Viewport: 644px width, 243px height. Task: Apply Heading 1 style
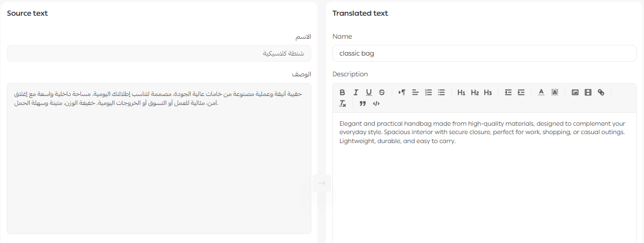461,93
